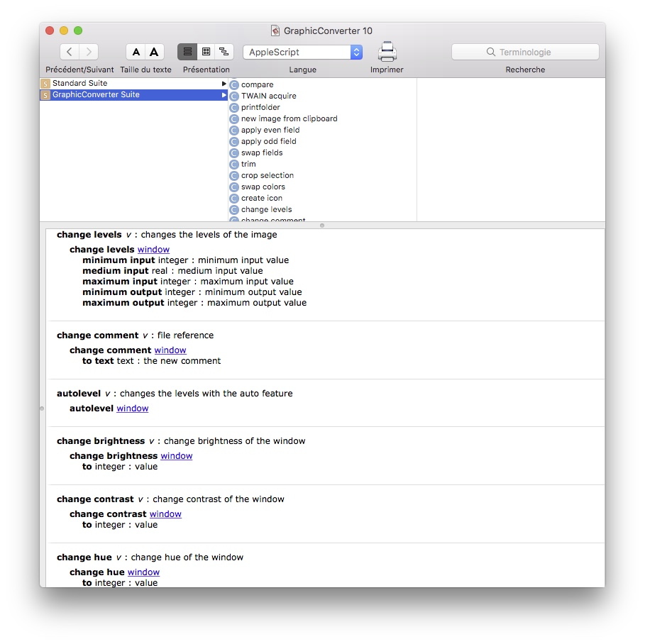Viewport: 645px width, 644px height.
Task: Select the crop selection command
Action: pyautogui.click(x=268, y=176)
